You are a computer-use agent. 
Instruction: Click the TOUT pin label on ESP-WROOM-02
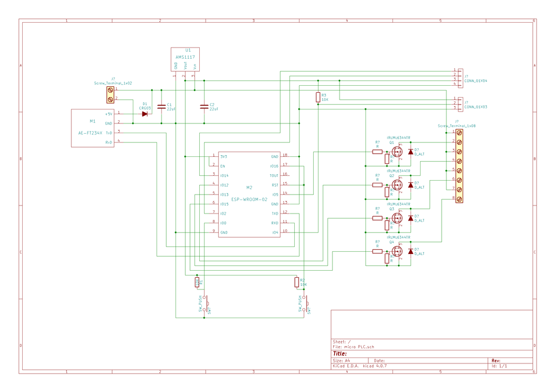click(274, 176)
